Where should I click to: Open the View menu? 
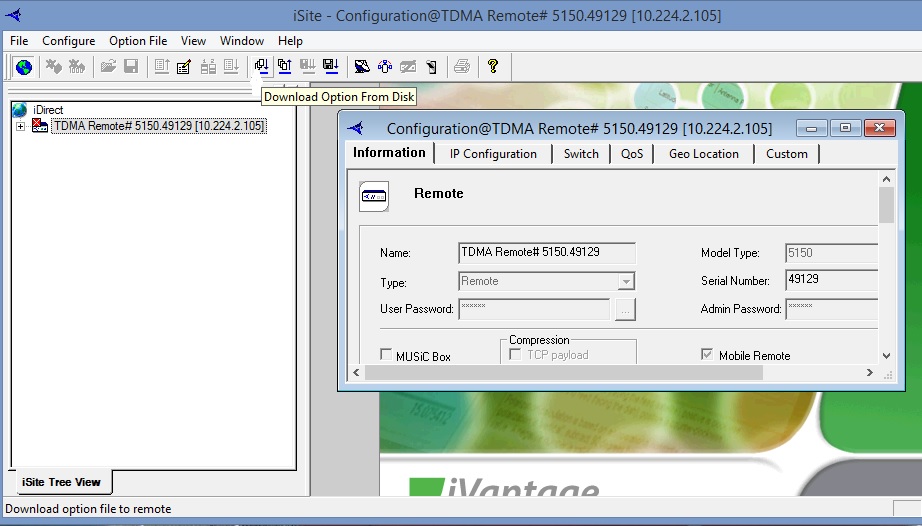(193, 41)
